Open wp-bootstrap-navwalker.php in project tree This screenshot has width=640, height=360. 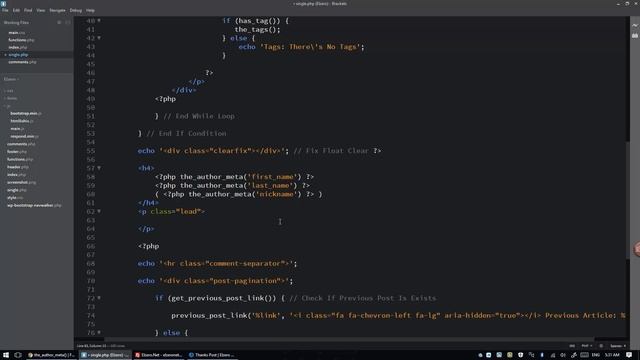pos(34,205)
